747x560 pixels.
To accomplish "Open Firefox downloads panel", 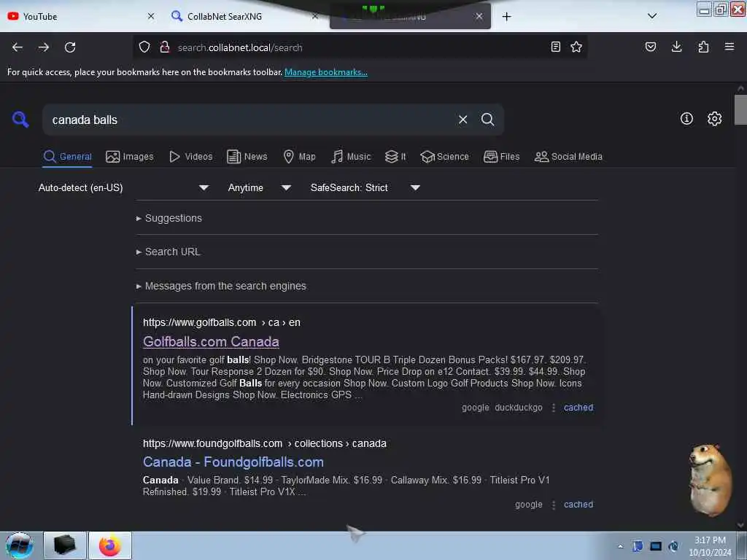I will (676, 47).
